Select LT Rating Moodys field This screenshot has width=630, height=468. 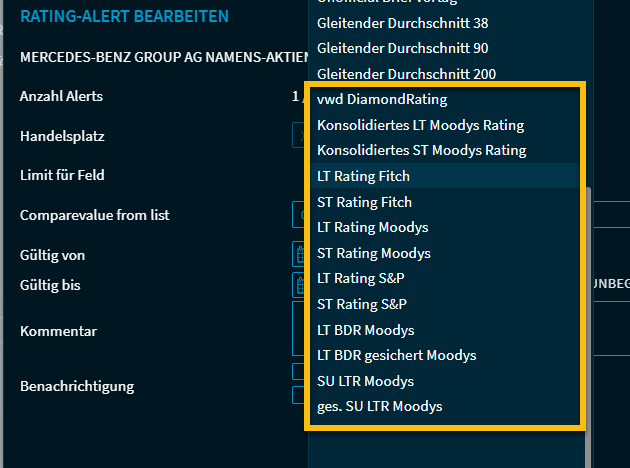372,227
